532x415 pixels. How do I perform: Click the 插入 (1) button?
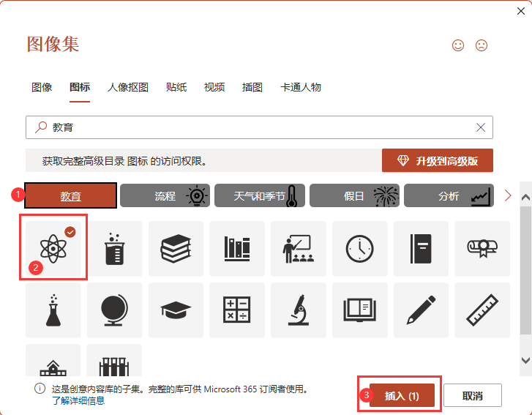tap(402, 395)
